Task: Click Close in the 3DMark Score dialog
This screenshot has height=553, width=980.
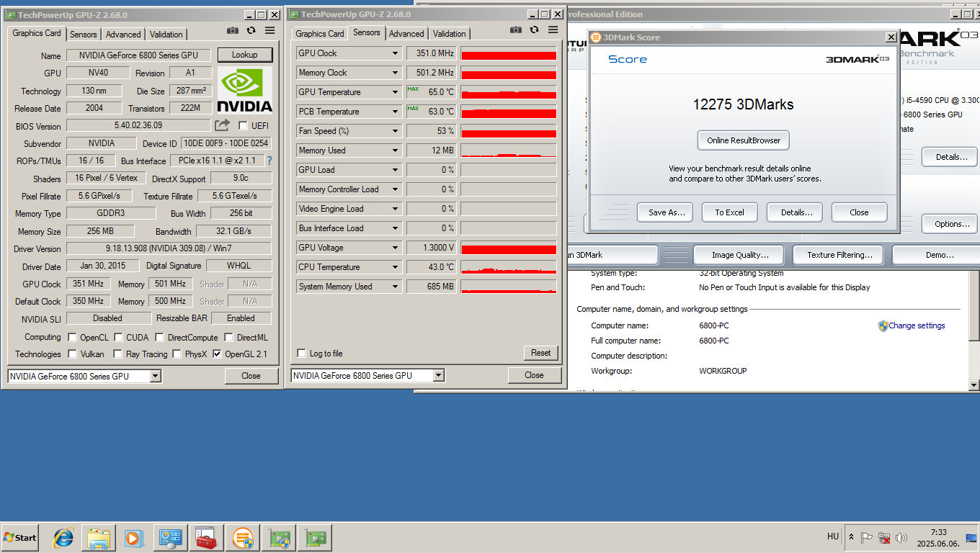Action: click(x=859, y=212)
